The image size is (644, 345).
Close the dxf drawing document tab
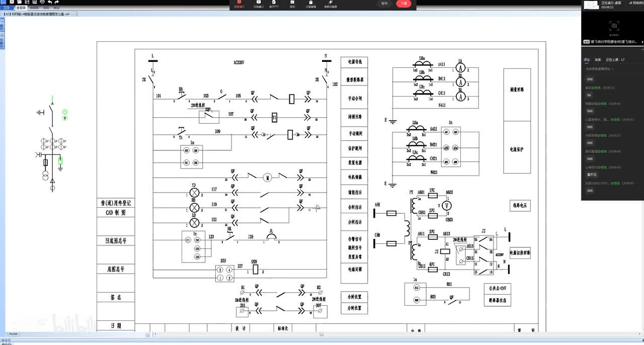point(74,14)
